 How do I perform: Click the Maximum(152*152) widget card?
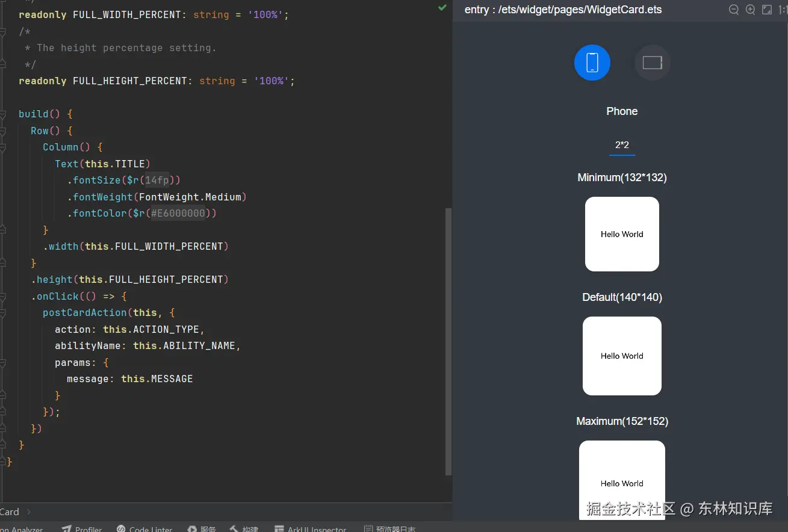tap(622, 480)
